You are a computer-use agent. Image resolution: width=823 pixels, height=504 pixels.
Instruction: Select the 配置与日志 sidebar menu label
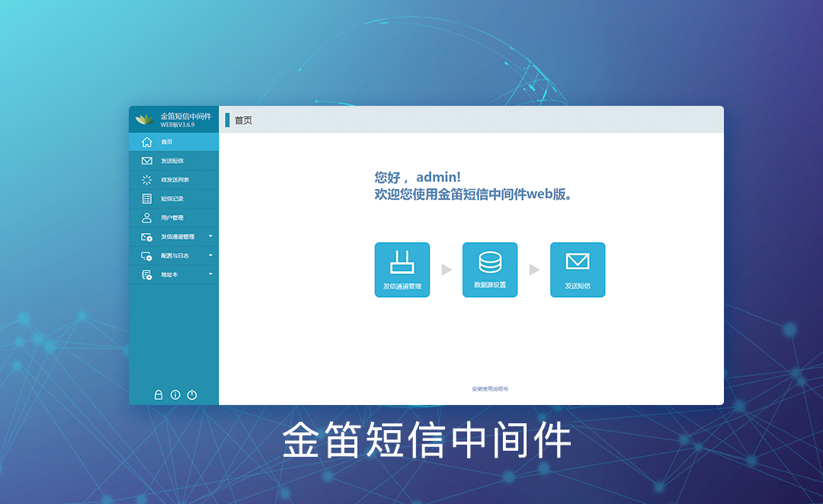click(x=175, y=256)
